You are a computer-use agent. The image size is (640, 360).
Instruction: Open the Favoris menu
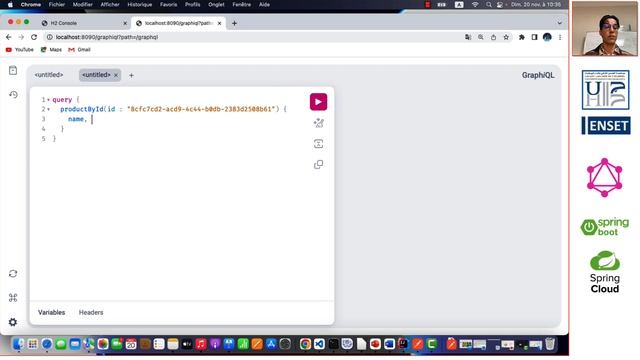(x=169, y=4)
